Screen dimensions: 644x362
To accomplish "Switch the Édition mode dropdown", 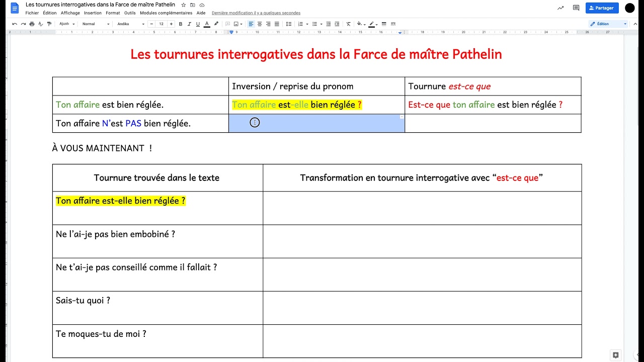I will (x=608, y=24).
